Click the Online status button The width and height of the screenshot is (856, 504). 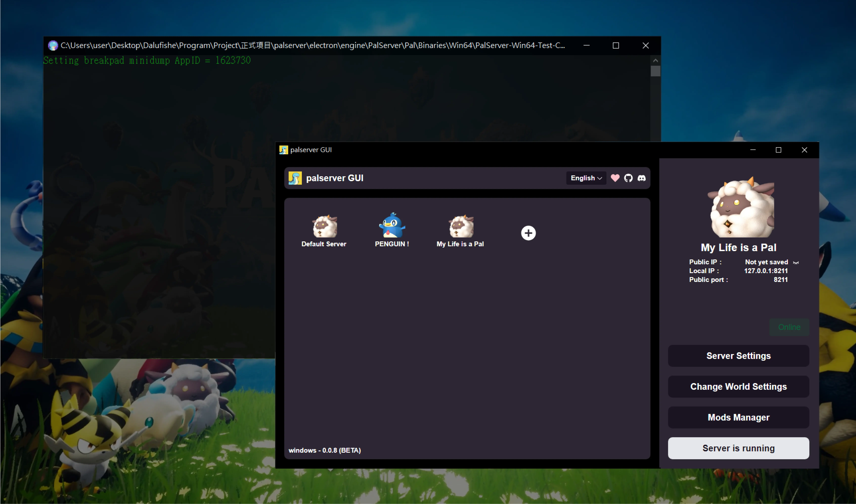click(x=789, y=327)
